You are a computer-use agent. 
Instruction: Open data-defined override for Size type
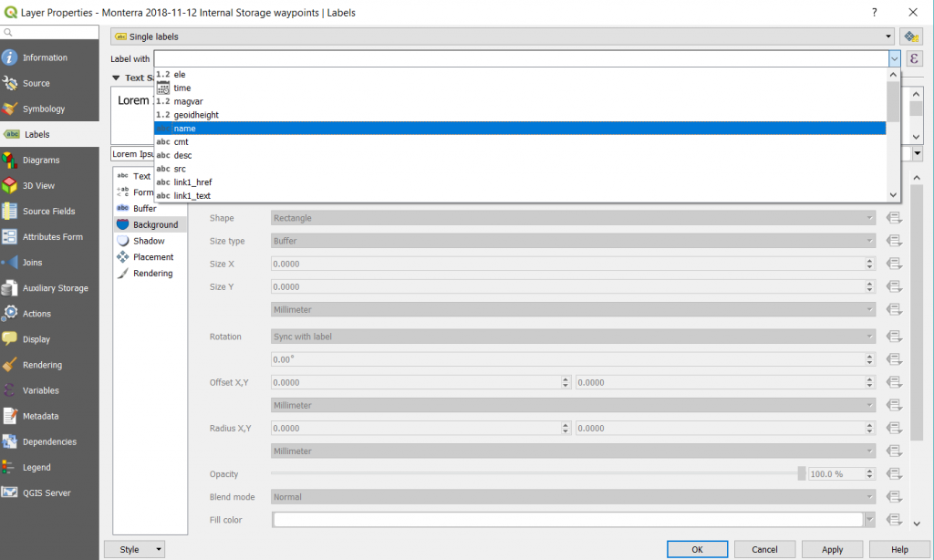tap(894, 241)
